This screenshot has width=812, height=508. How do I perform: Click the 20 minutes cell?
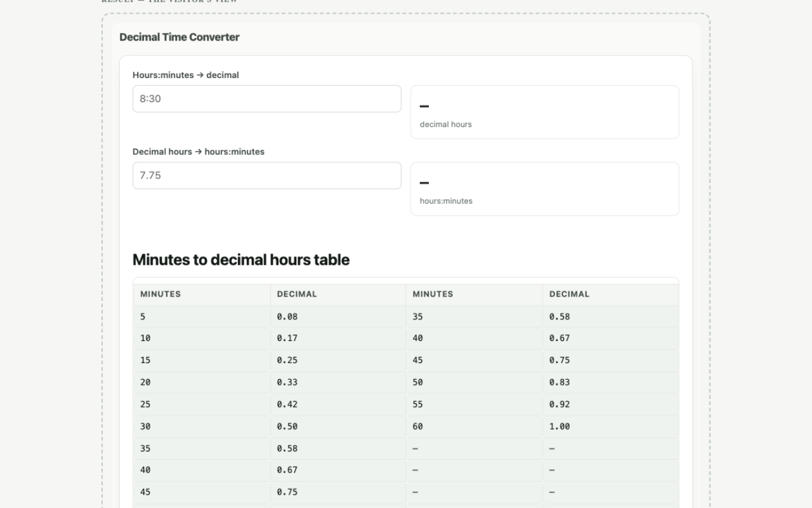[x=202, y=382]
